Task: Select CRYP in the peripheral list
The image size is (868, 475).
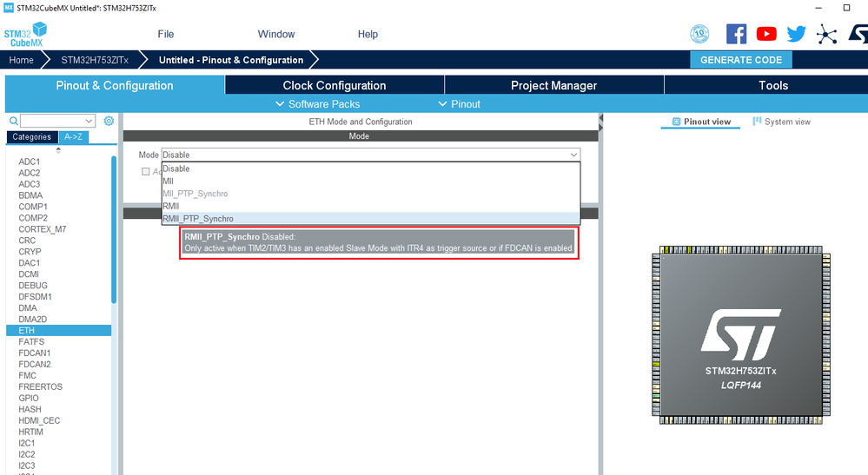Action: coord(30,252)
